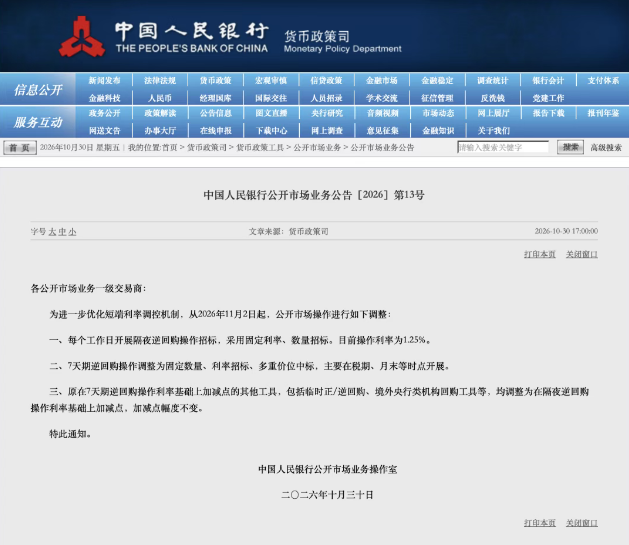Select 在线申报 in the navigation

point(215,131)
